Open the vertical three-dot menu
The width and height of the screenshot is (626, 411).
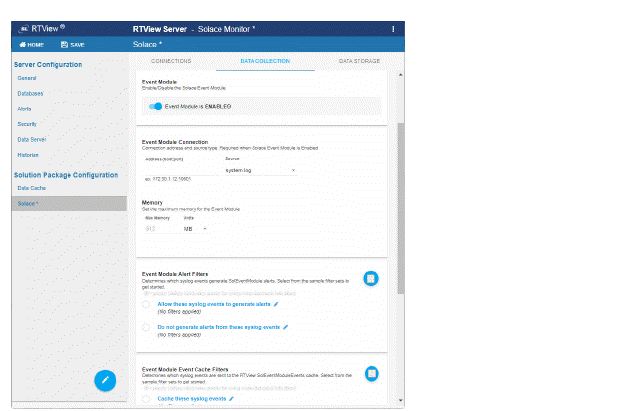click(393, 29)
